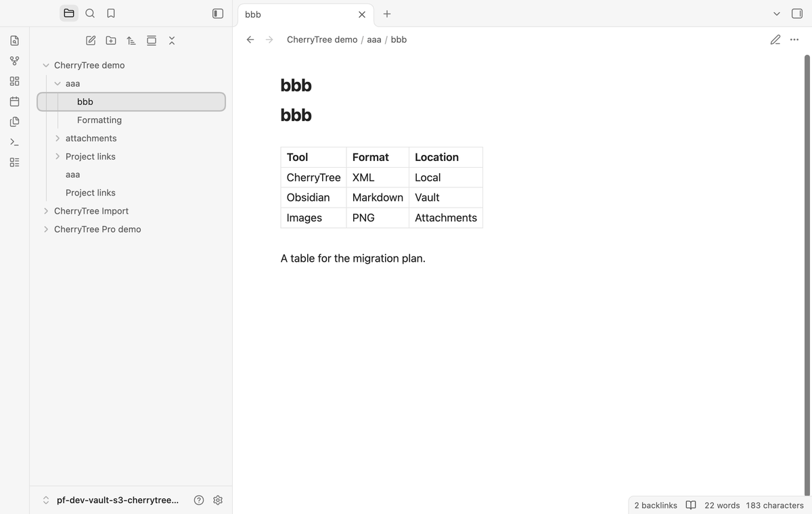Click the Location column header
812x514 pixels.
click(x=446, y=157)
